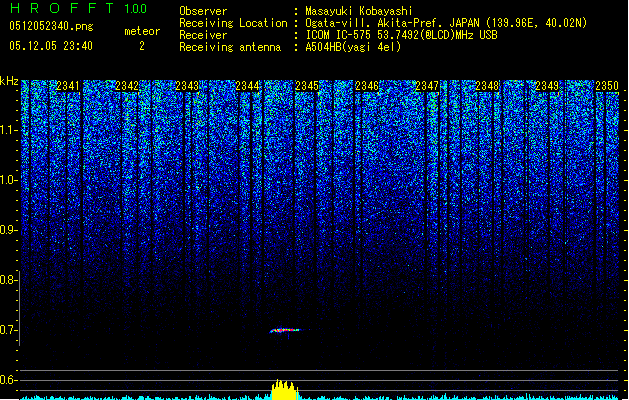Click the Observer label

click(x=203, y=11)
